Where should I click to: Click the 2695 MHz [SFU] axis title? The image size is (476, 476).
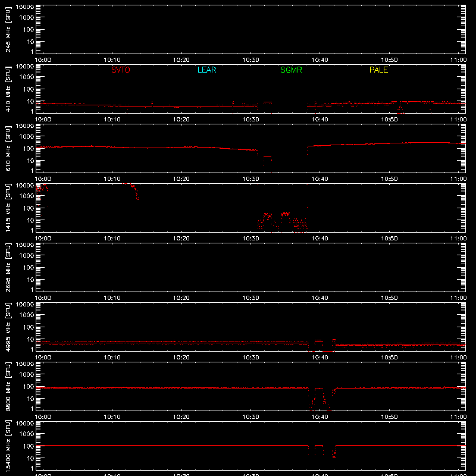pos(8,267)
